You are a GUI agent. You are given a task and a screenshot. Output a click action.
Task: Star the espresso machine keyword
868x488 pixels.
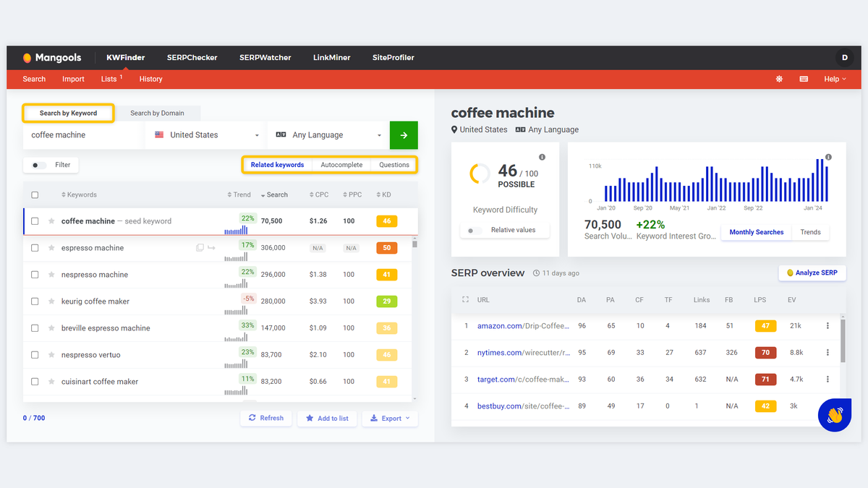coord(51,248)
